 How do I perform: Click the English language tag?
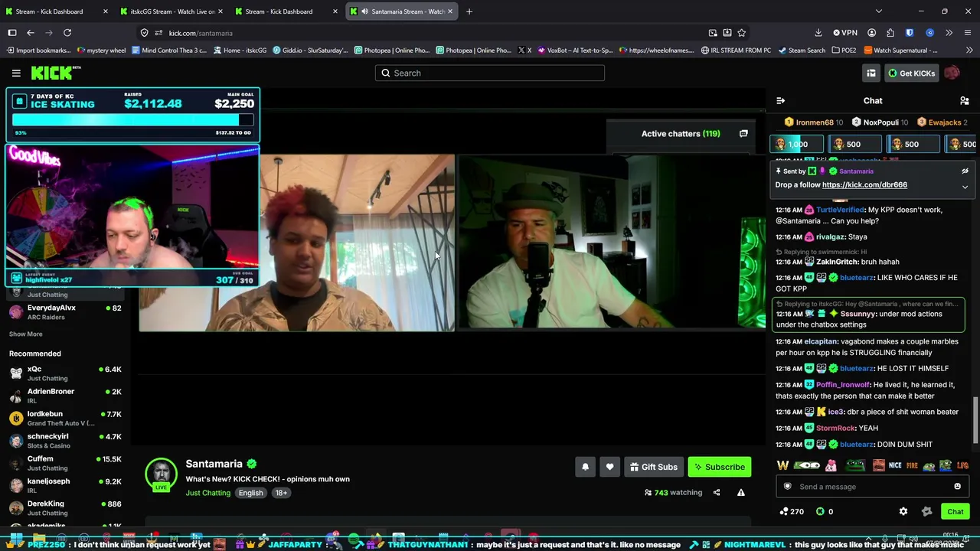(250, 493)
